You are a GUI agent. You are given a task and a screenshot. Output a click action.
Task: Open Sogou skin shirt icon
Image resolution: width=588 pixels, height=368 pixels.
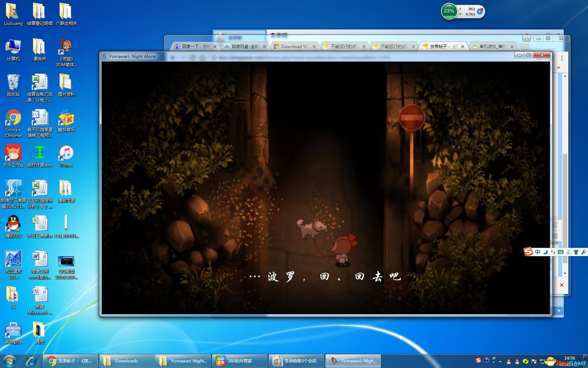click(576, 252)
